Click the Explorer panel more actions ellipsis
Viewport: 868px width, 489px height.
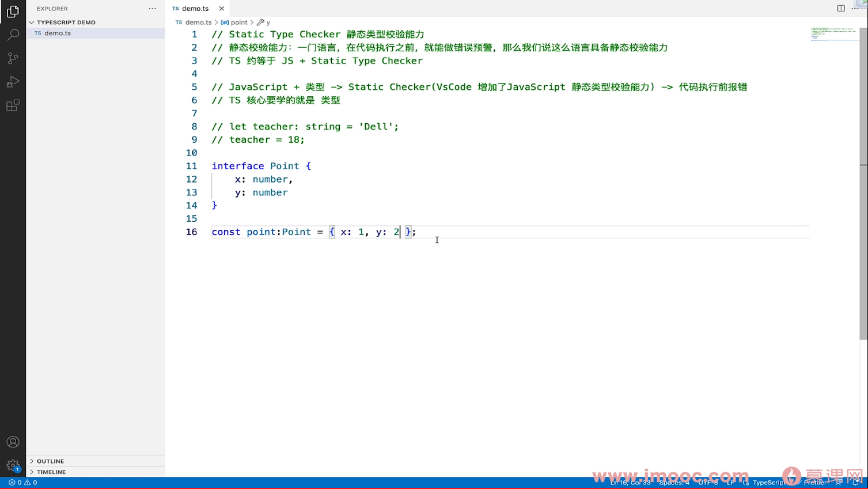[152, 9]
